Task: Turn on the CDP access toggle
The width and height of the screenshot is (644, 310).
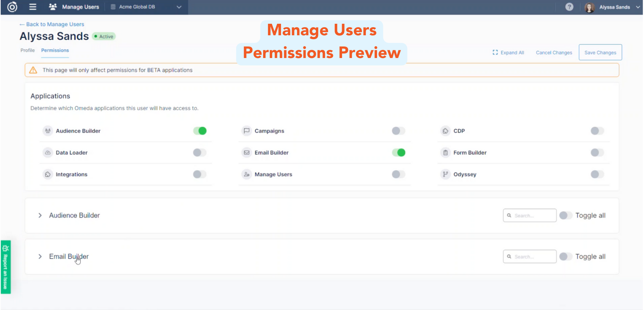Action: 597,131
